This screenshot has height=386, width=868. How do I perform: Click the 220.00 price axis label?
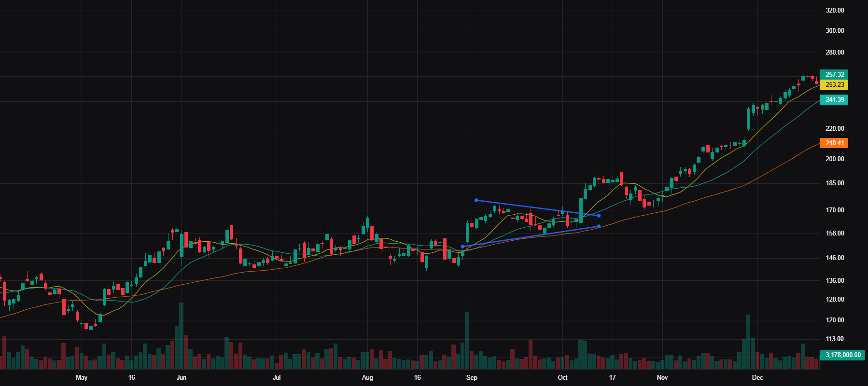click(835, 128)
